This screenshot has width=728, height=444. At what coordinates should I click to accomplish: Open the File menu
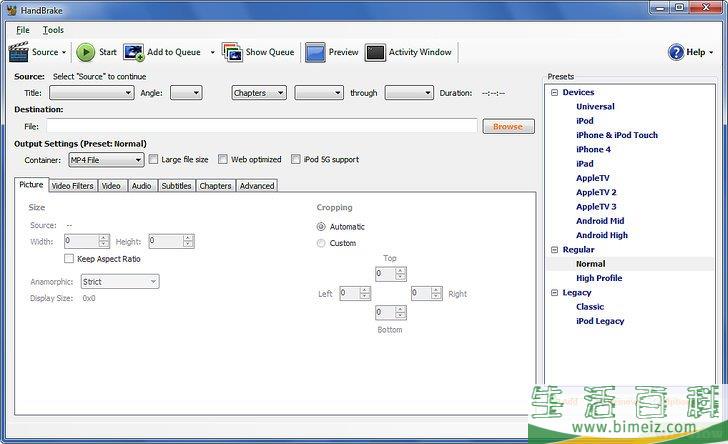(23, 30)
